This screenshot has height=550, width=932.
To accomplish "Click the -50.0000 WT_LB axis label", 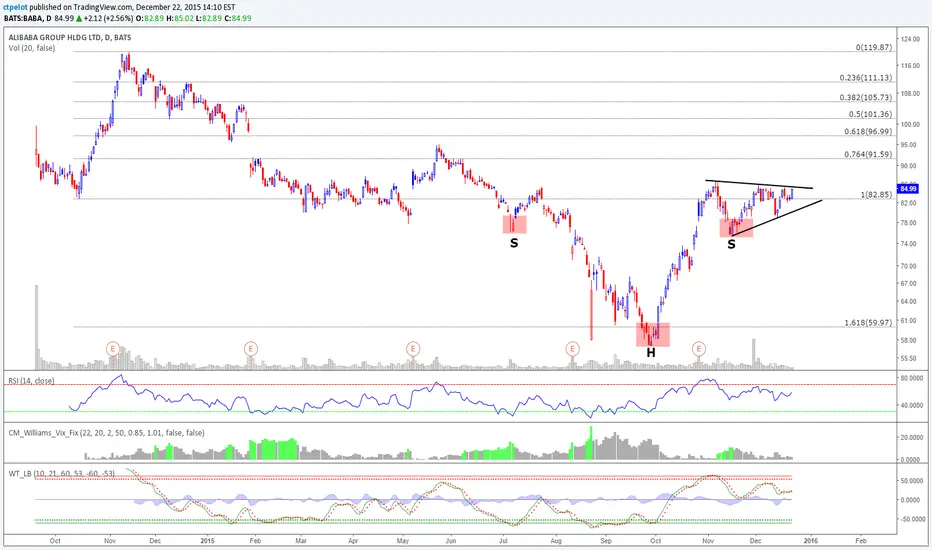I will (x=914, y=520).
